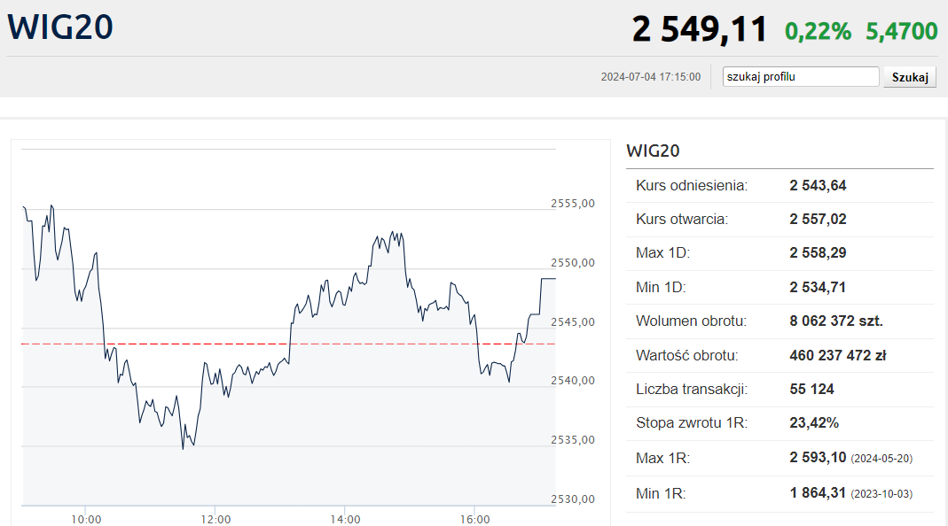The height and width of the screenshot is (526, 948).
Task: Click the green 0,22% change figure
Action: [x=817, y=31]
